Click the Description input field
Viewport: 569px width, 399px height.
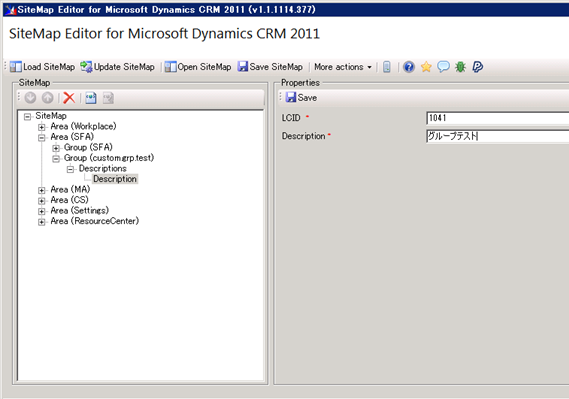(498, 136)
